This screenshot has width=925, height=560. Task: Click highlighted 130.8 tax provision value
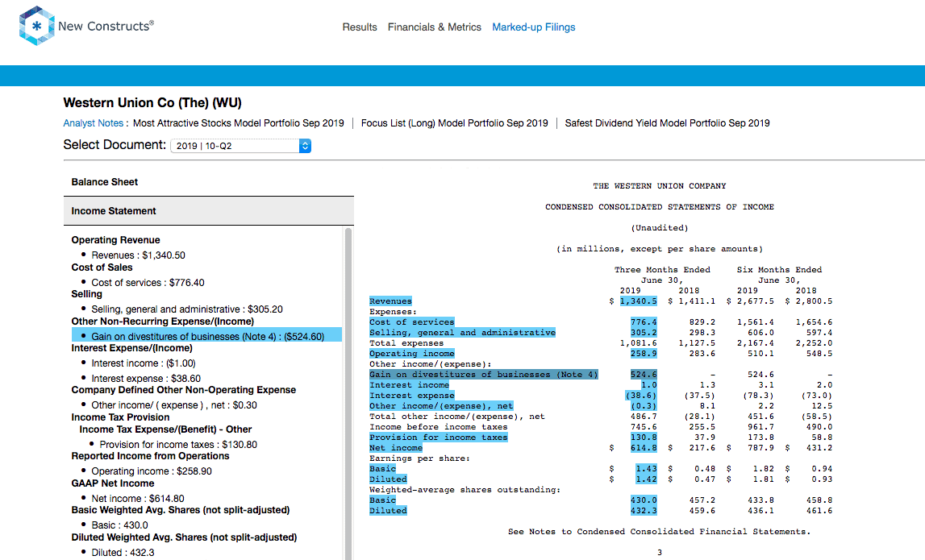[x=644, y=438]
